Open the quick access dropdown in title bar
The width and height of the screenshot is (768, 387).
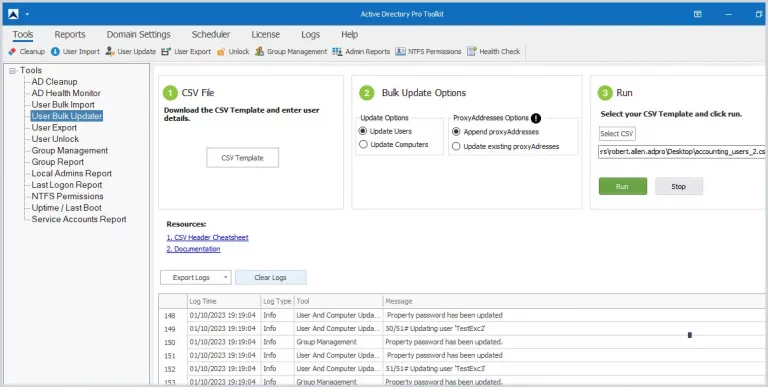coord(27,14)
